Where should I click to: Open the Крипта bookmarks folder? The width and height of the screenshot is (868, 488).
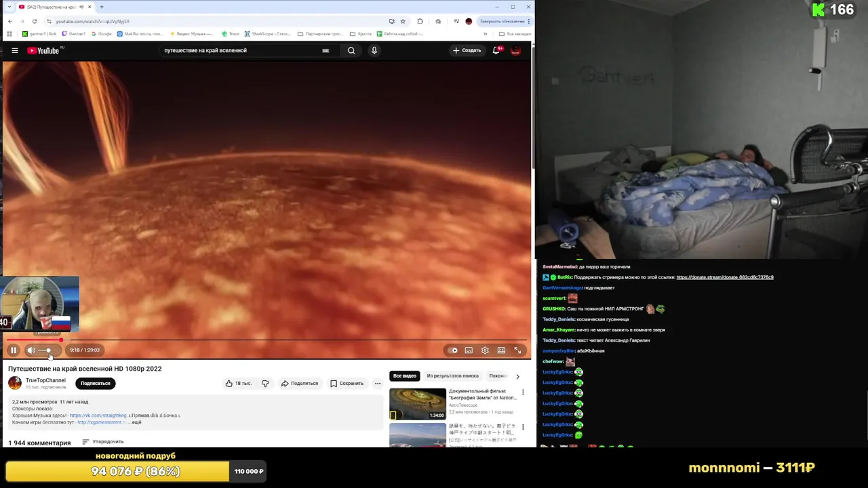[x=361, y=33]
